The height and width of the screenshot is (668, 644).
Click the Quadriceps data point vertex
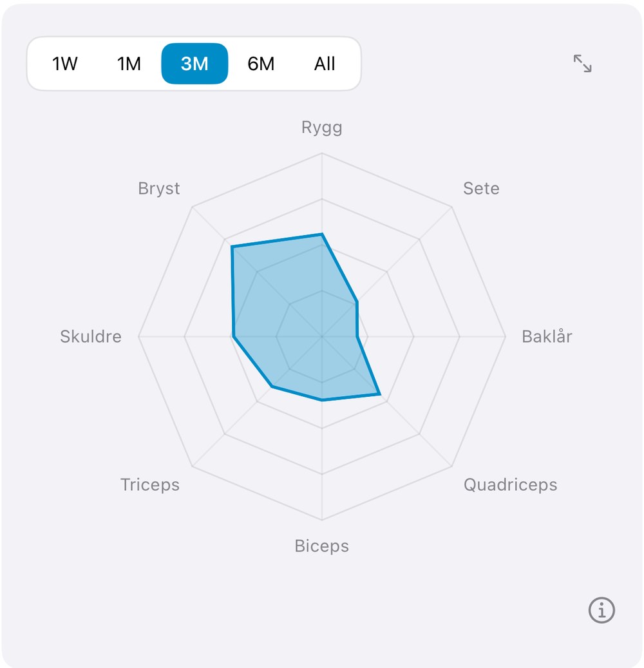pos(379,394)
